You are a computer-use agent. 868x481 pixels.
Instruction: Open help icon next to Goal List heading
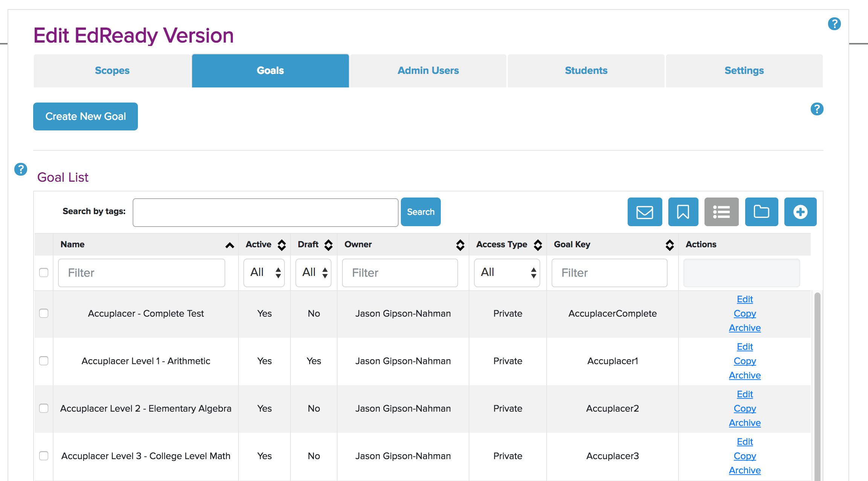[x=21, y=169]
